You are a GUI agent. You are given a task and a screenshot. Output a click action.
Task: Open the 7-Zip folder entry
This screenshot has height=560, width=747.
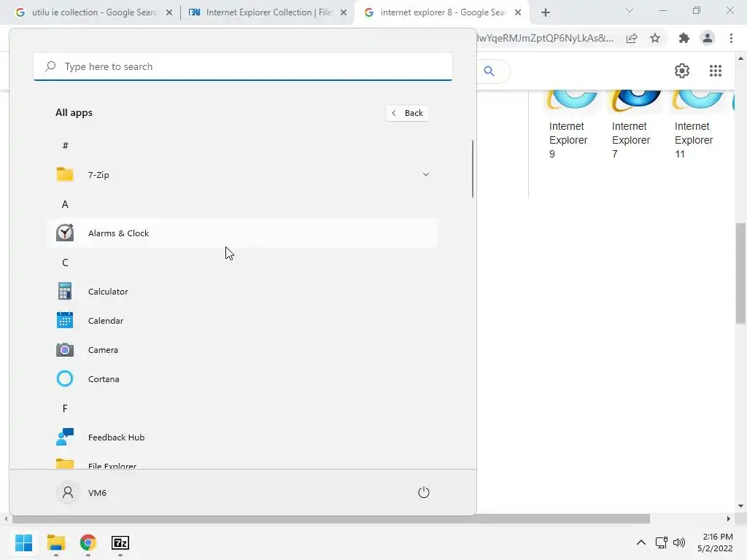click(242, 175)
